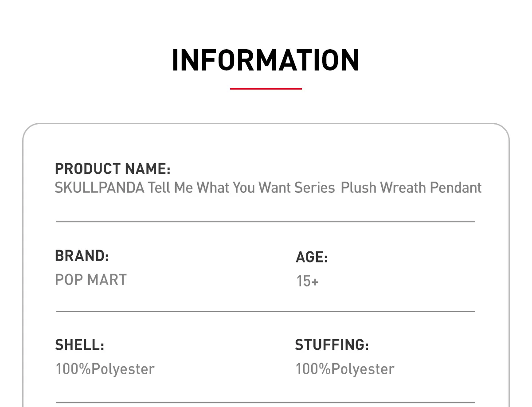
Task: Click the red underline below INFORMATION
Action: click(x=266, y=89)
